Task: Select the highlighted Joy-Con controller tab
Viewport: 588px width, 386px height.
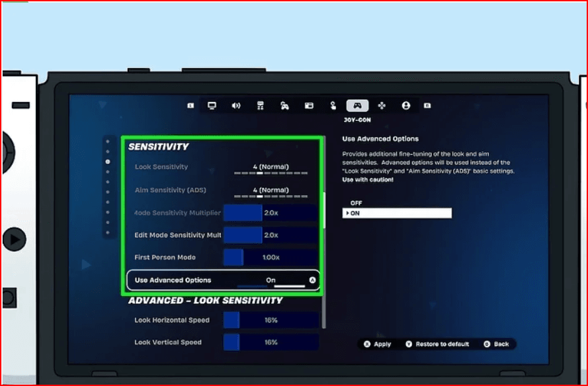Action: point(357,105)
